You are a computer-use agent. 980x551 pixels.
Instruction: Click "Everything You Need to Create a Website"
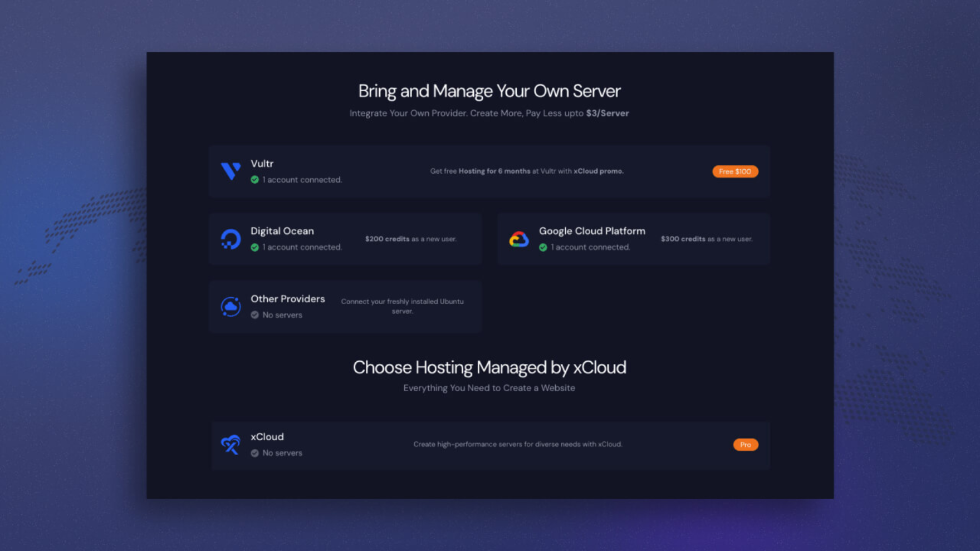[x=489, y=388]
